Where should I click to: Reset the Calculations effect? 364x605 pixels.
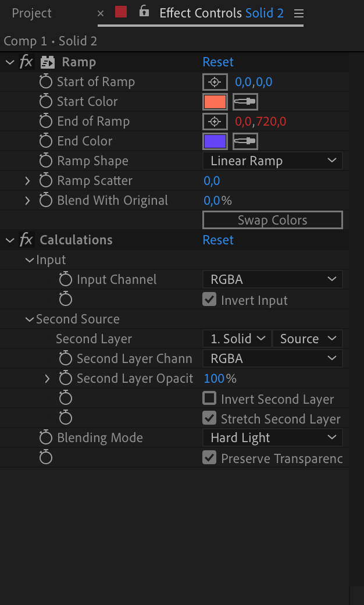tap(218, 240)
